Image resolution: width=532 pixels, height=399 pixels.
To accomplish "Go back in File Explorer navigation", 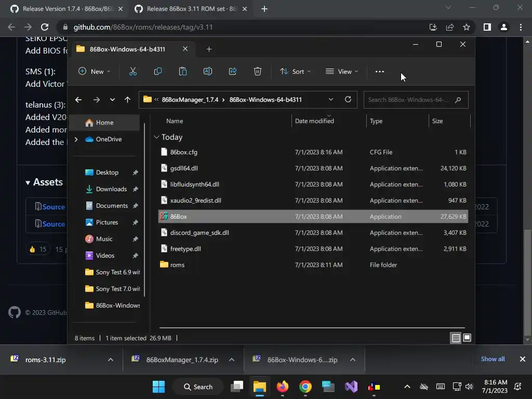I will click(78, 100).
